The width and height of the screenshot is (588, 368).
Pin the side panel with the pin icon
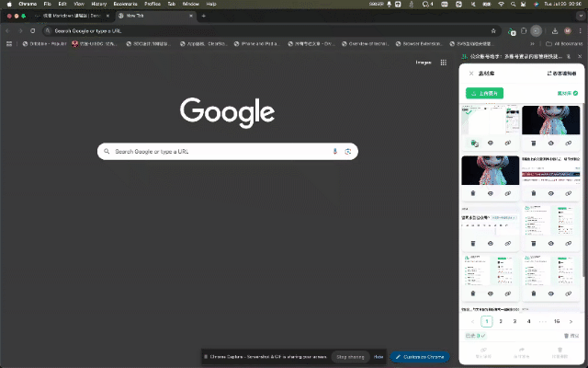pyautogui.click(x=569, y=56)
